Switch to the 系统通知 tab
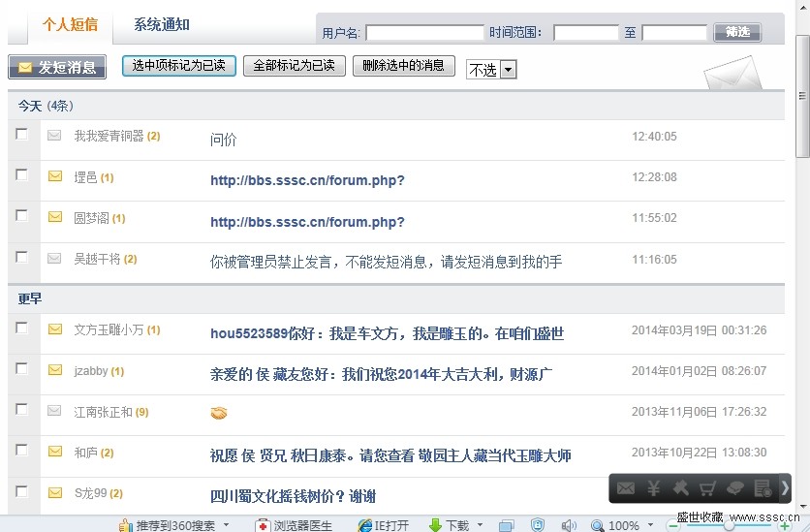The height and width of the screenshot is (532, 810). pyautogui.click(x=162, y=25)
